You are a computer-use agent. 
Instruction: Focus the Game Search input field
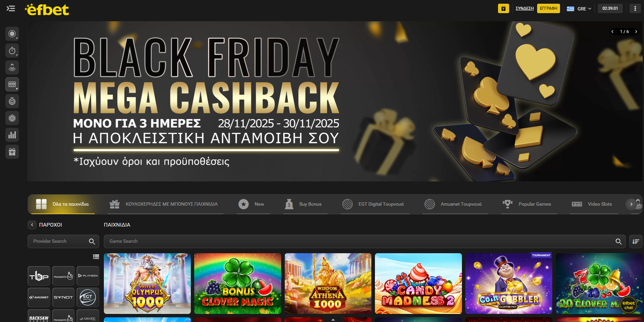(x=364, y=241)
